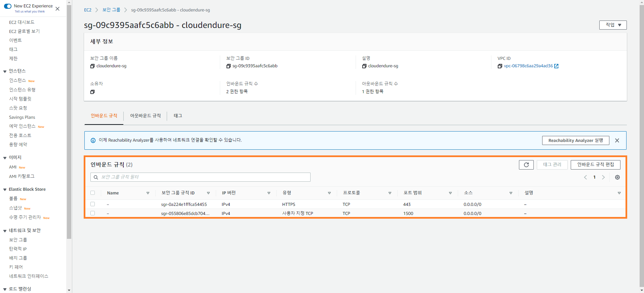644x293 pixels.
Task: Click Tell us what you think link
Action: pyautogui.click(x=30, y=11)
